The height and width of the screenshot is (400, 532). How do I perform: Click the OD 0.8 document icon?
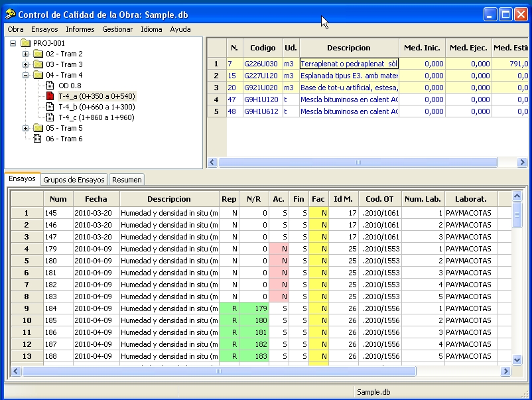tap(50, 86)
